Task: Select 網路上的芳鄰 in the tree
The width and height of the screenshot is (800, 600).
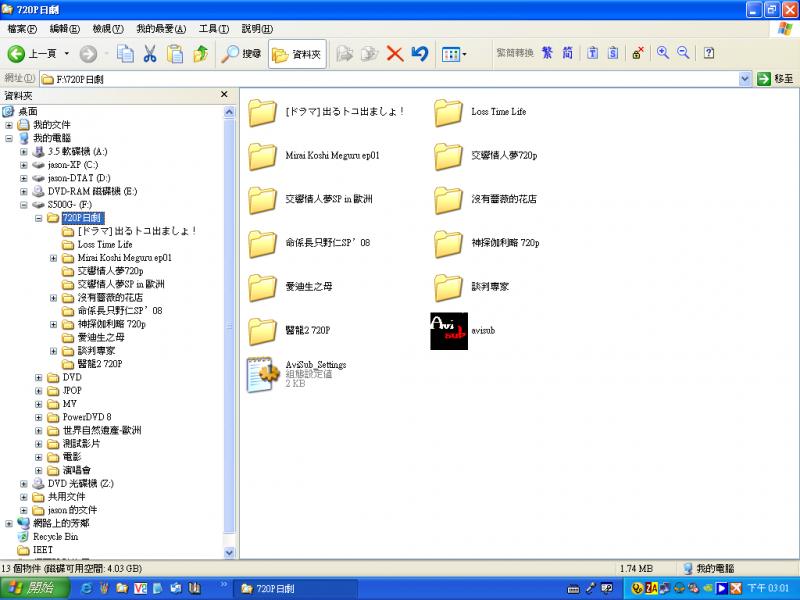Action: (x=61, y=523)
